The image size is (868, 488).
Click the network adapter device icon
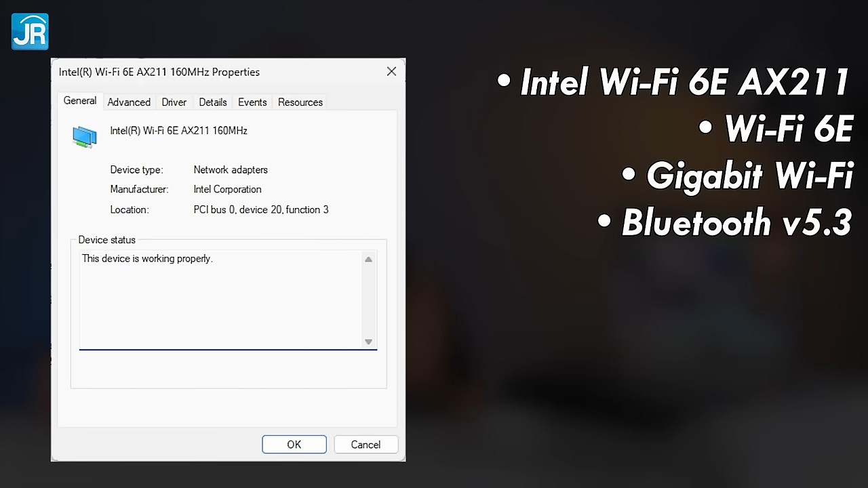click(x=85, y=137)
